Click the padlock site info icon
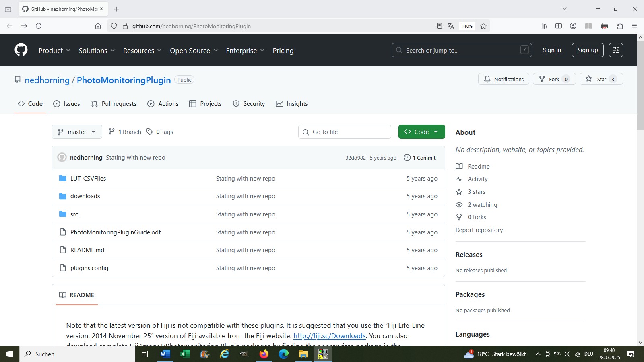 click(125, 26)
